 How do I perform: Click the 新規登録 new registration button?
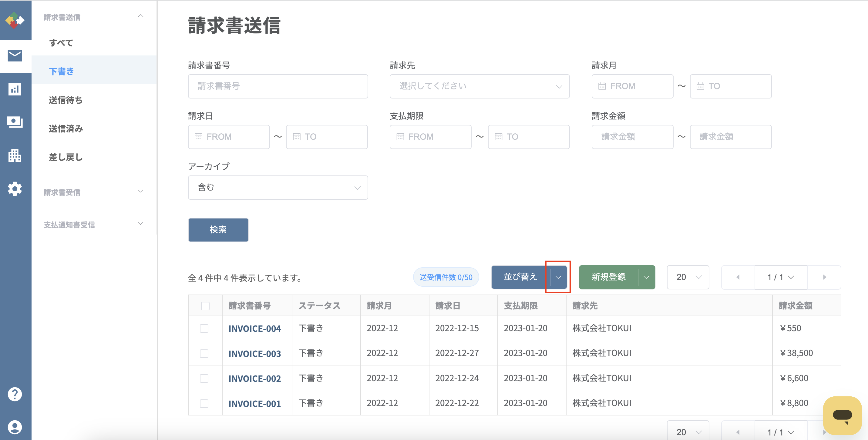coord(608,277)
